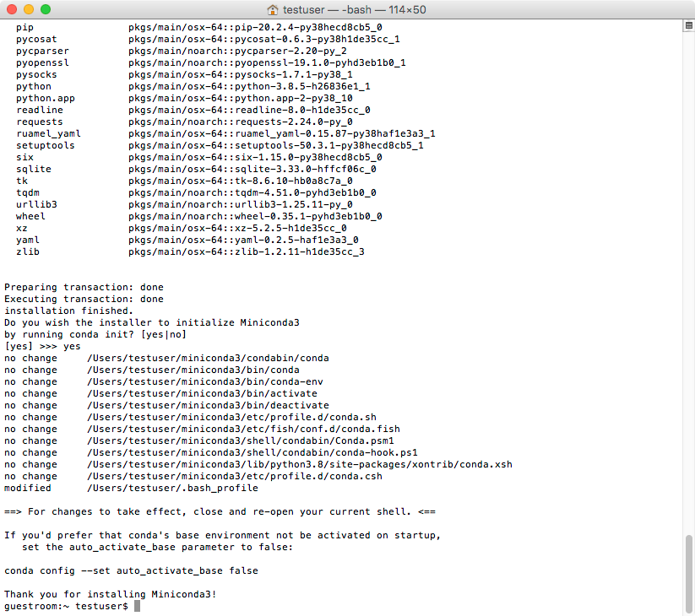The image size is (695, 616).
Task: Click 'set the auto_activate_base parameter to false:' line
Action: [158, 547]
